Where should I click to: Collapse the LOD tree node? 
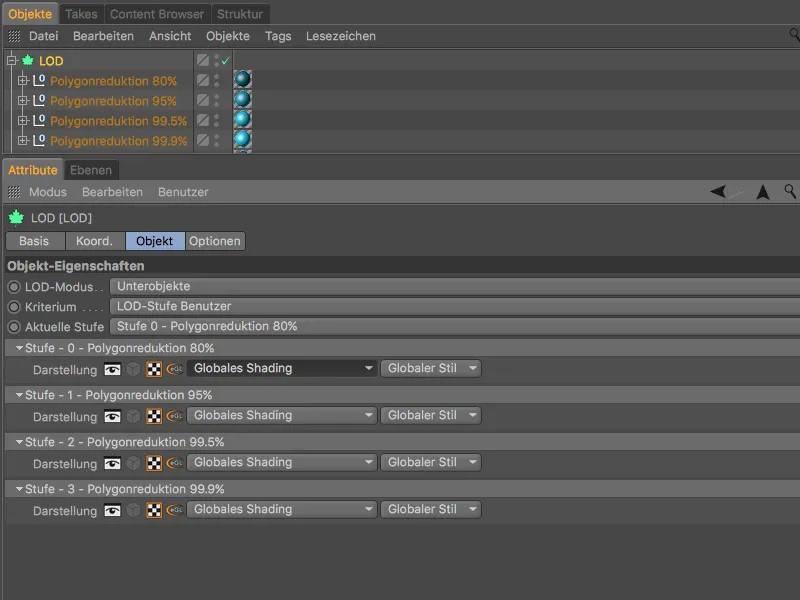click(12, 61)
